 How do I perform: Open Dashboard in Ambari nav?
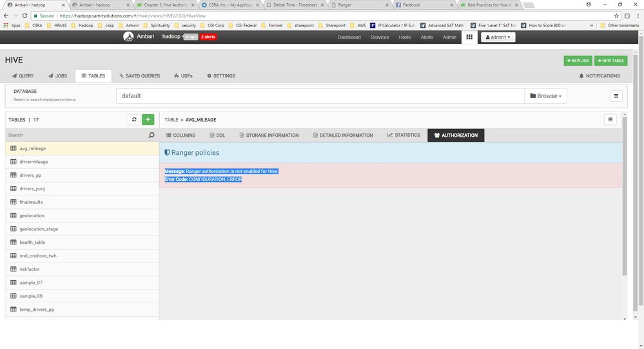coord(349,37)
